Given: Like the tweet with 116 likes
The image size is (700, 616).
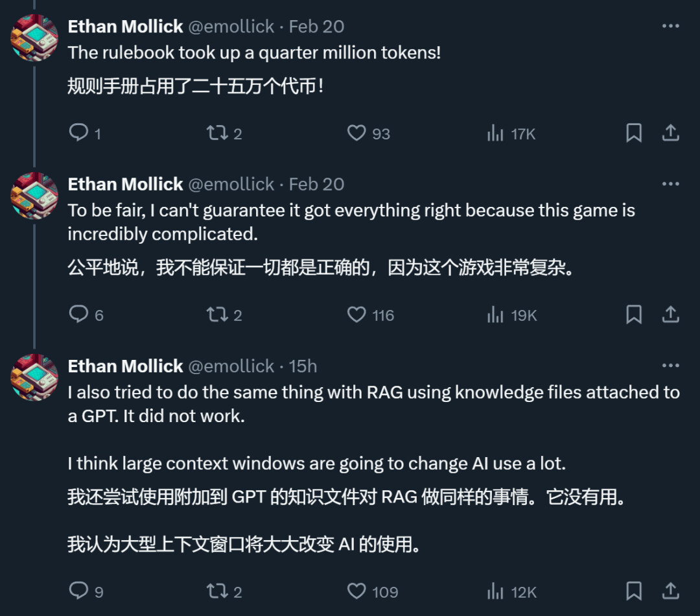Looking at the screenshot, I should pos(356,314).
